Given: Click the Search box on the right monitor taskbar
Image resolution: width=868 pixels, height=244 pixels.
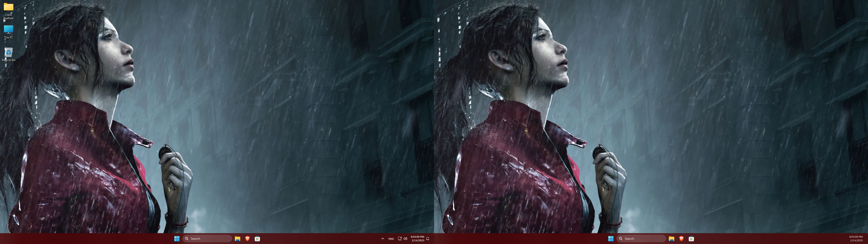Looking at the screenshot, I should coord(641,239).
